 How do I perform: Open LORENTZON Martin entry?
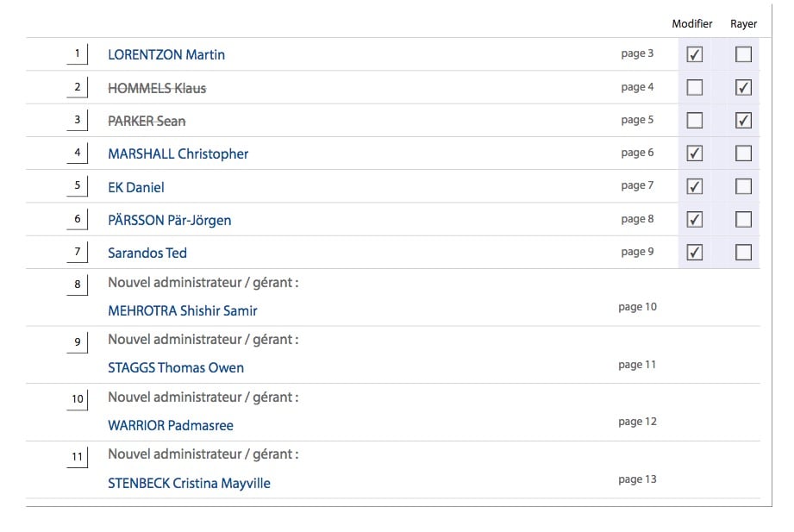(166, 55)
